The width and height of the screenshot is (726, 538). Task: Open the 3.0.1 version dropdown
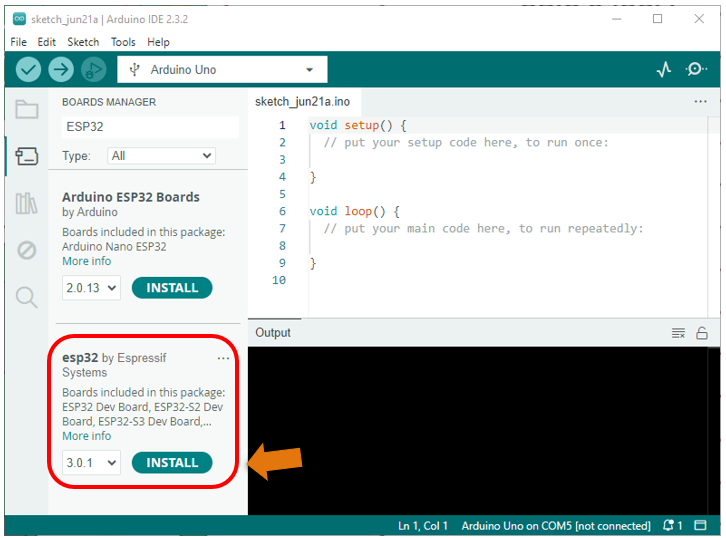point(91,463)
